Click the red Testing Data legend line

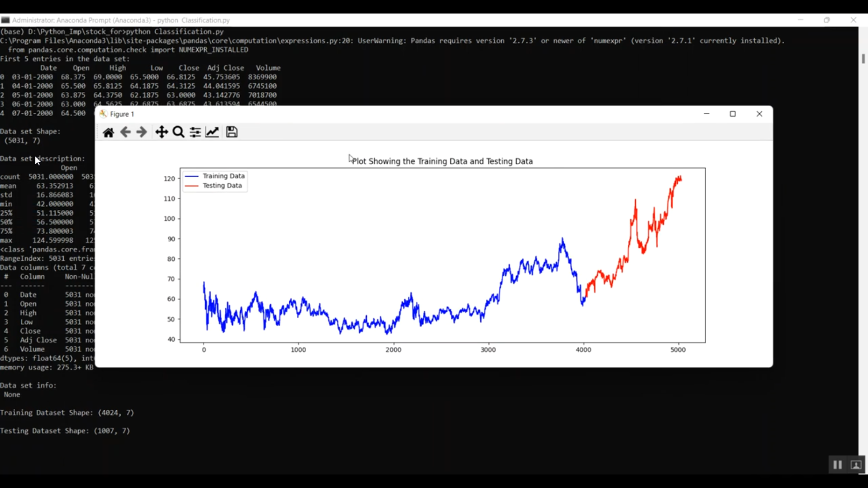click(x=192, y=186)
